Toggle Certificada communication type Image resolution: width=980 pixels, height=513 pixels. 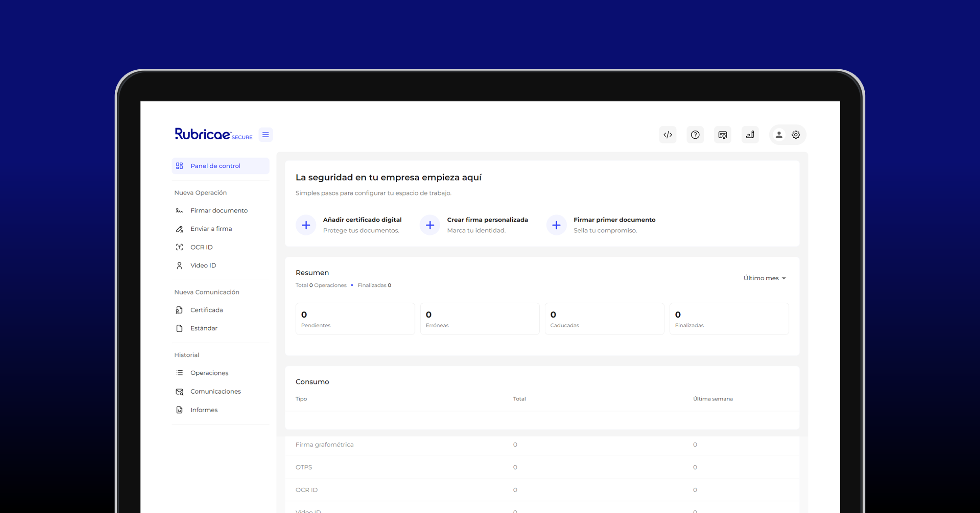click(206, 309)
